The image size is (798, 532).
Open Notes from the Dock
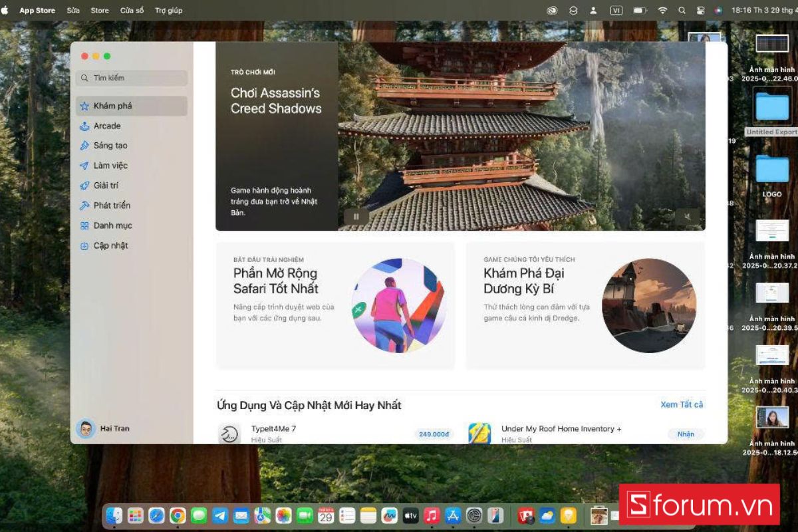[x=368, y=515]
